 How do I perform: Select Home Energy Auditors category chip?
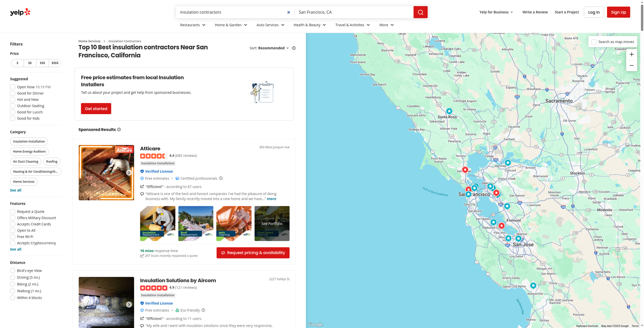tap(29, 152)
